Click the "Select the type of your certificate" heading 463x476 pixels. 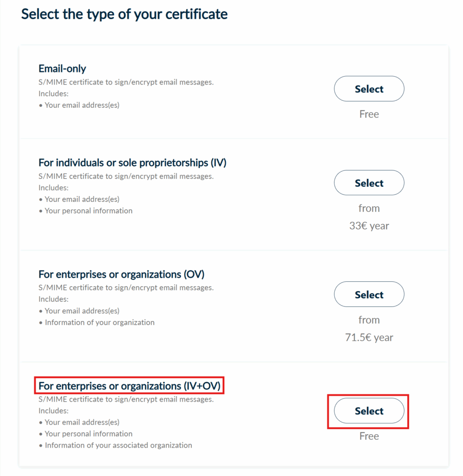(x=124, y=14)
